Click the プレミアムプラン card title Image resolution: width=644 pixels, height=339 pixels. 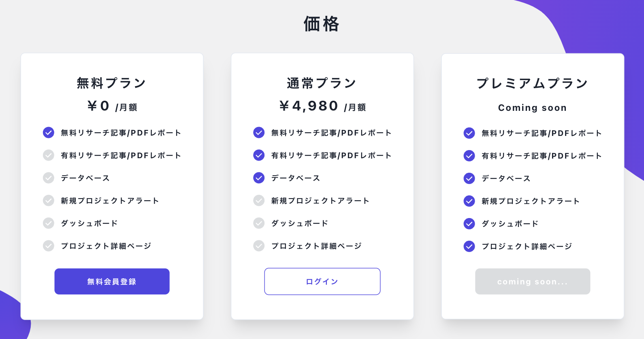pos(532,84)
